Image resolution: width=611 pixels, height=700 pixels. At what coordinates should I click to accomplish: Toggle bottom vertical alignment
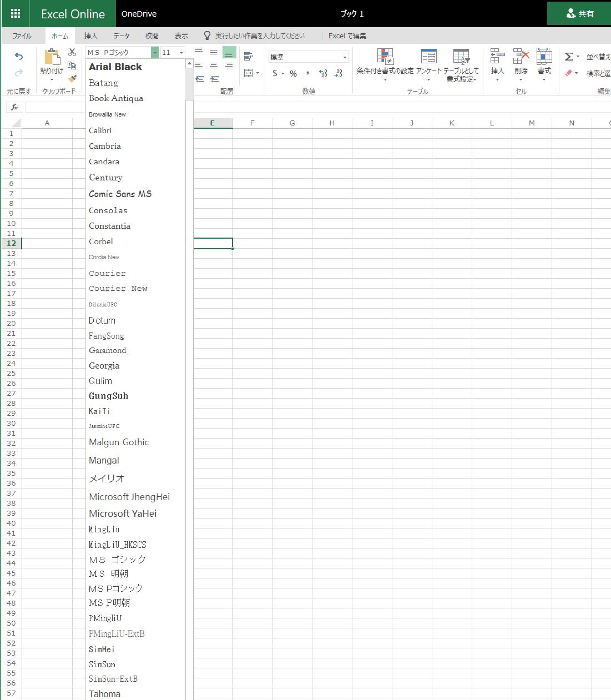pyautogui.click(x=229, y=52)
